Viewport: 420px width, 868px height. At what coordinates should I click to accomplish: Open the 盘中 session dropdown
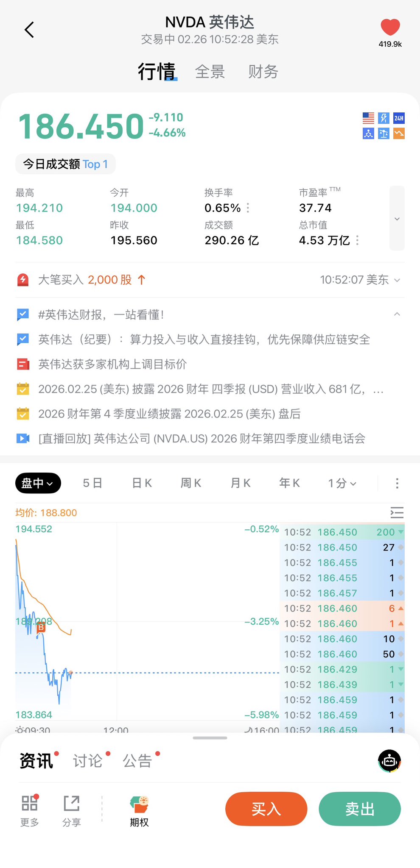click(38, 483)
